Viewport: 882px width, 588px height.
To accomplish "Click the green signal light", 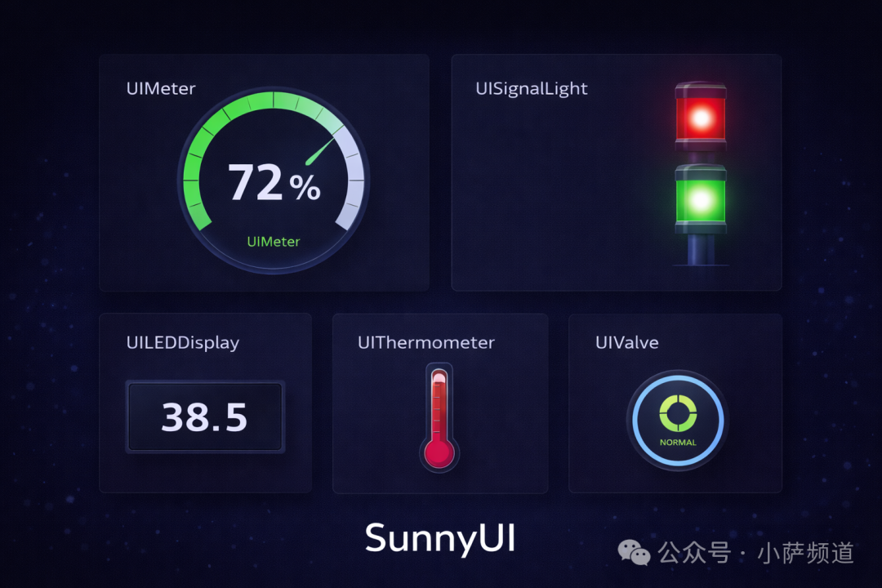I will point(701,198).
